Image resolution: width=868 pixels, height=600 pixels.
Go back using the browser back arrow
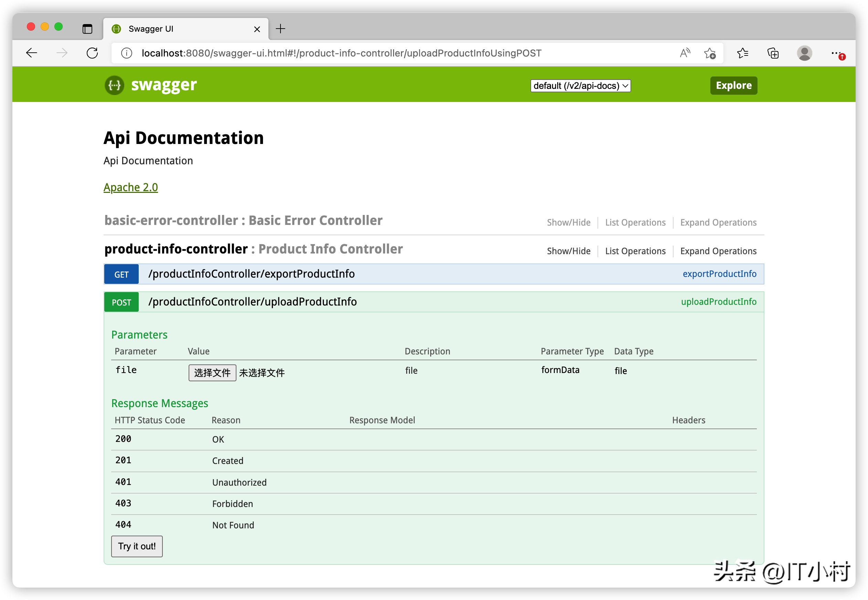32,53
